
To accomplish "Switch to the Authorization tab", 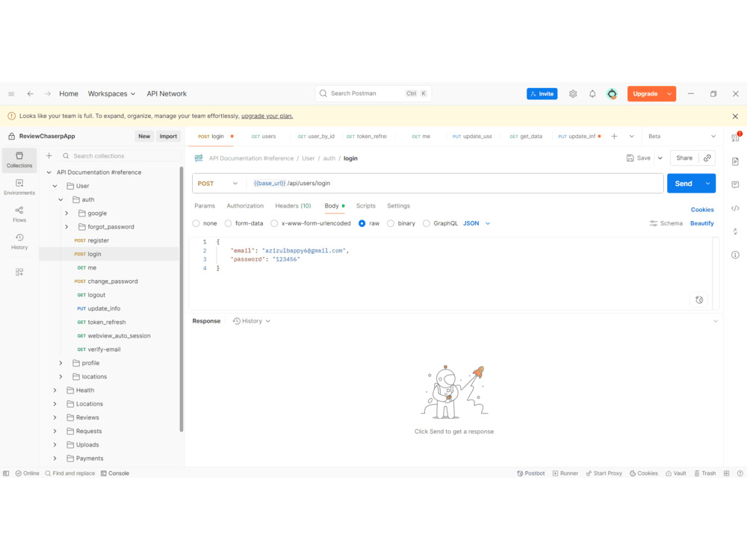I will click(245, 206).
